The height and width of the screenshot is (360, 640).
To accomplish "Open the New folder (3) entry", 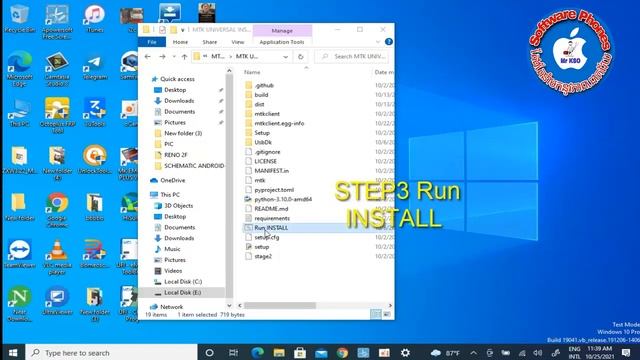I will click(183, 133).
